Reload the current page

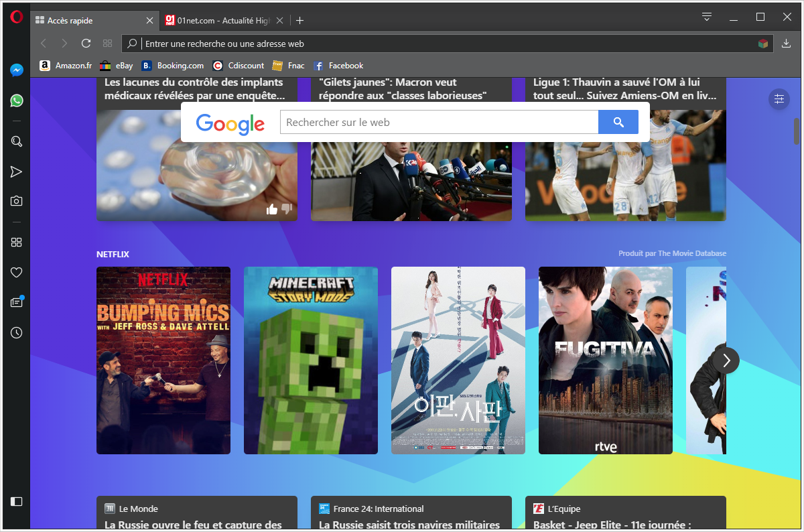(x=86, y=44)
